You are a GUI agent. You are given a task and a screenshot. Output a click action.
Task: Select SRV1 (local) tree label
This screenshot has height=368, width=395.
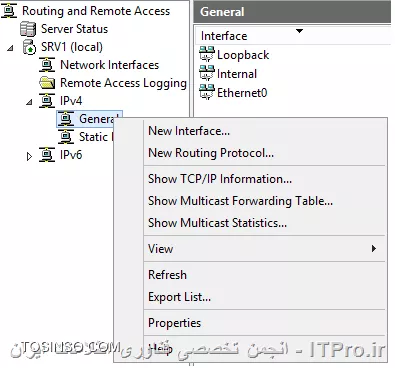coord(72,47)
